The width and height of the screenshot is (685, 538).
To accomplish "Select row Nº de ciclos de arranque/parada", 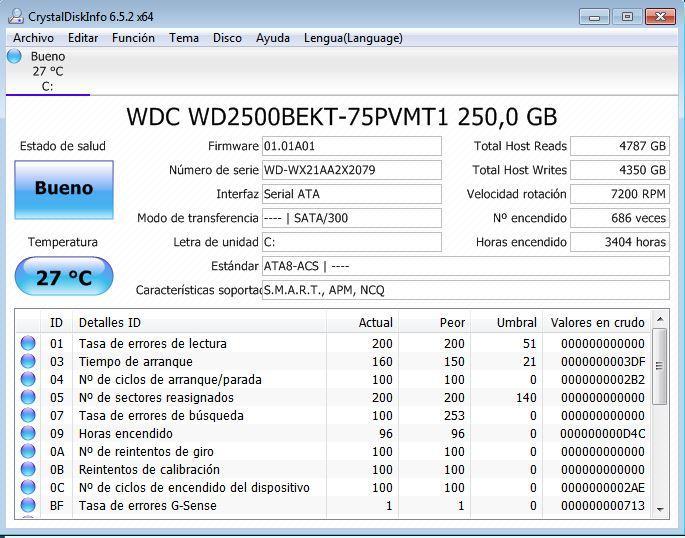I will (333, 379).
